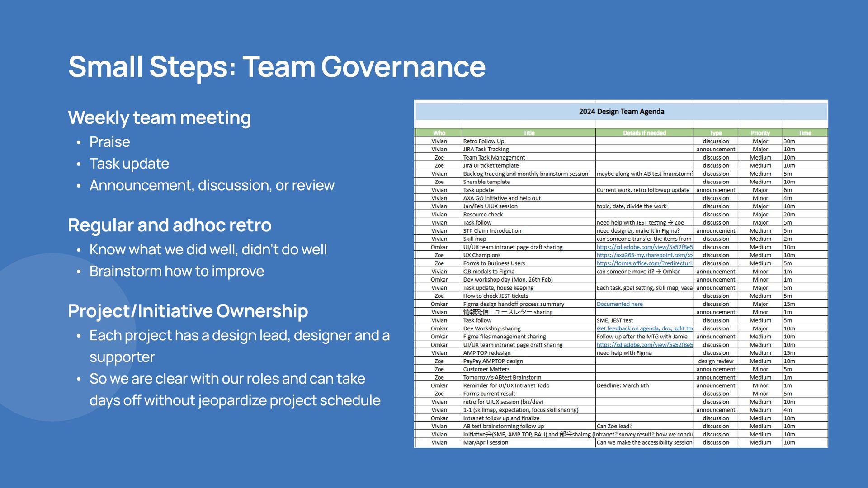Open the forms.office.com link
The image size is (868, 488).
[644, 263]
